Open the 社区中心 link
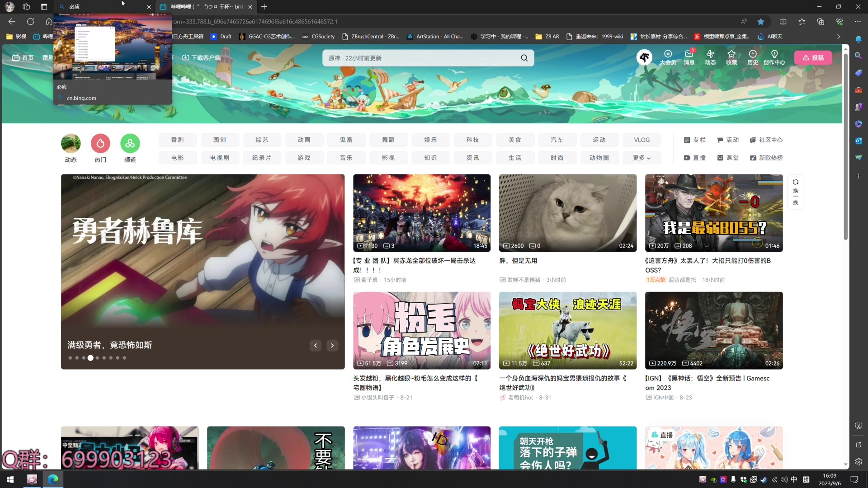The height and width of the screenshot is (488, 868). [766, 140]
